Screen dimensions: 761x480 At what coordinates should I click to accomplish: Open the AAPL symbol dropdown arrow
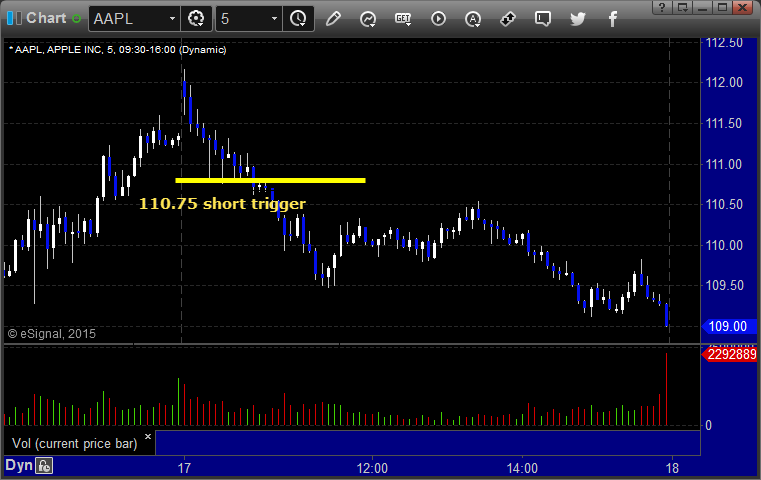point(172,19)
